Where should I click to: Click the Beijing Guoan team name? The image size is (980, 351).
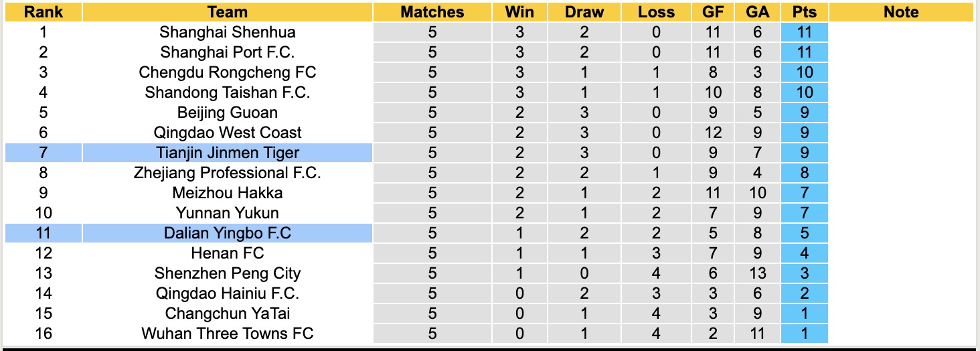click(227, 113)
